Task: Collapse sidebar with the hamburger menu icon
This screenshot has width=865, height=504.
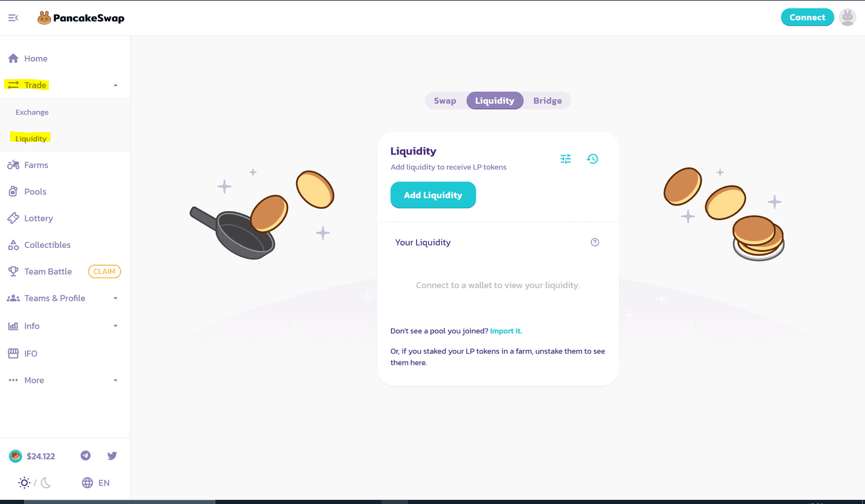Action: [13, 18]
